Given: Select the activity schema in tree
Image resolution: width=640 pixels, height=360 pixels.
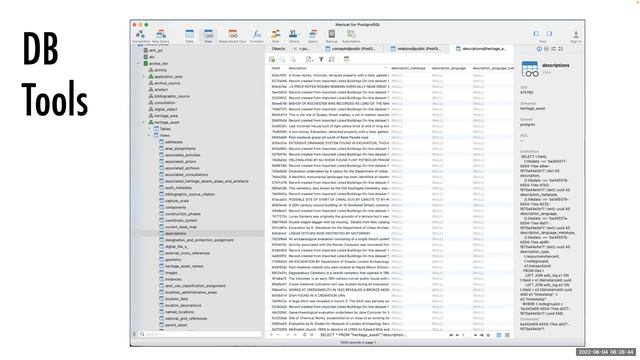Looking at the screenshot, I should tap(160, 70).
